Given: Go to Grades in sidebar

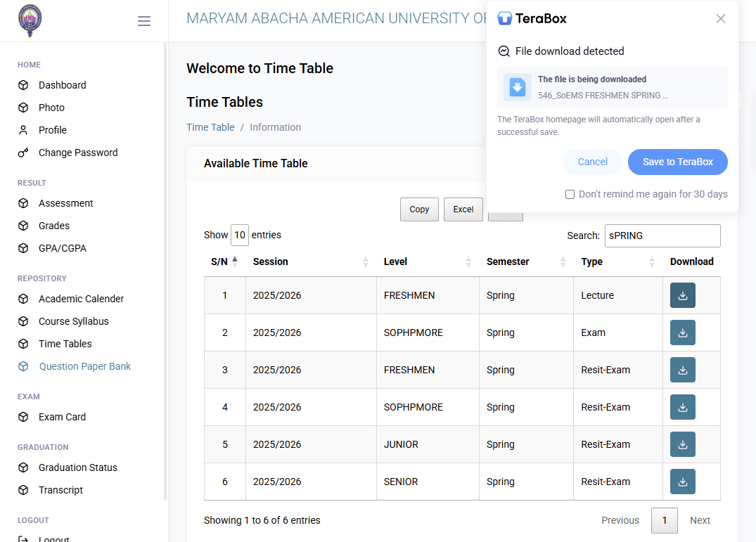Looking at the screenshot, I should pos(54,226).
